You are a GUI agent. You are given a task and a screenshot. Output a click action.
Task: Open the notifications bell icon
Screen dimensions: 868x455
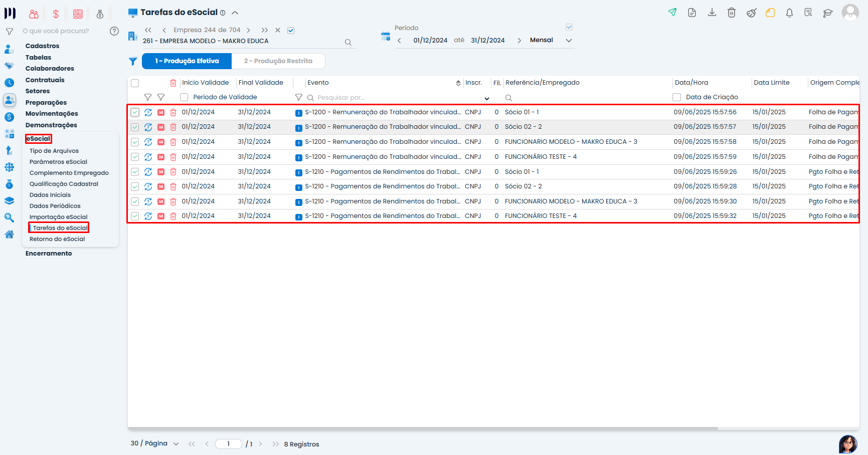coord(789,13)
